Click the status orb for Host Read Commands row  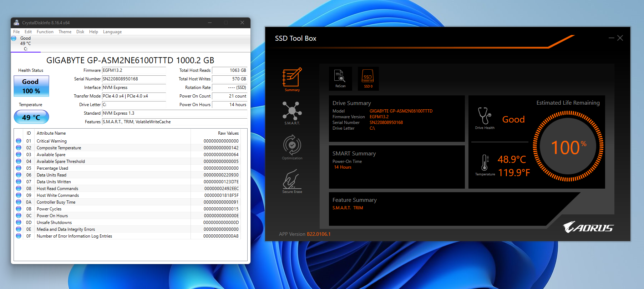click(x=19, y=188)
